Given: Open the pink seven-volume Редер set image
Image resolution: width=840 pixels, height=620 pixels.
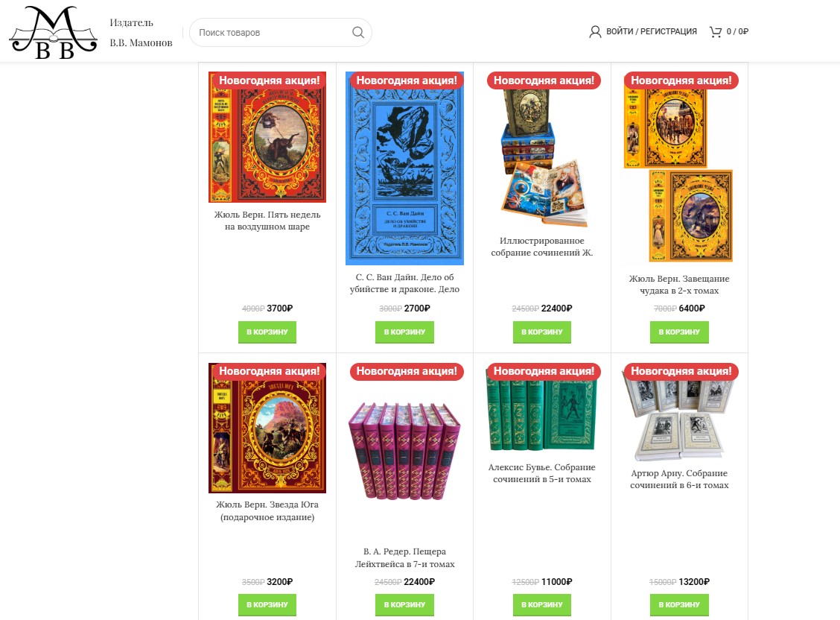Looking at the screenshot, I should pyautogui.click(x=404, y=450).
